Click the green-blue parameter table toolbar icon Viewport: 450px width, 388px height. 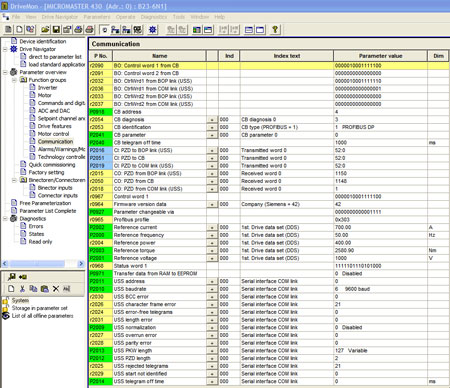click(x=197, y=30)
